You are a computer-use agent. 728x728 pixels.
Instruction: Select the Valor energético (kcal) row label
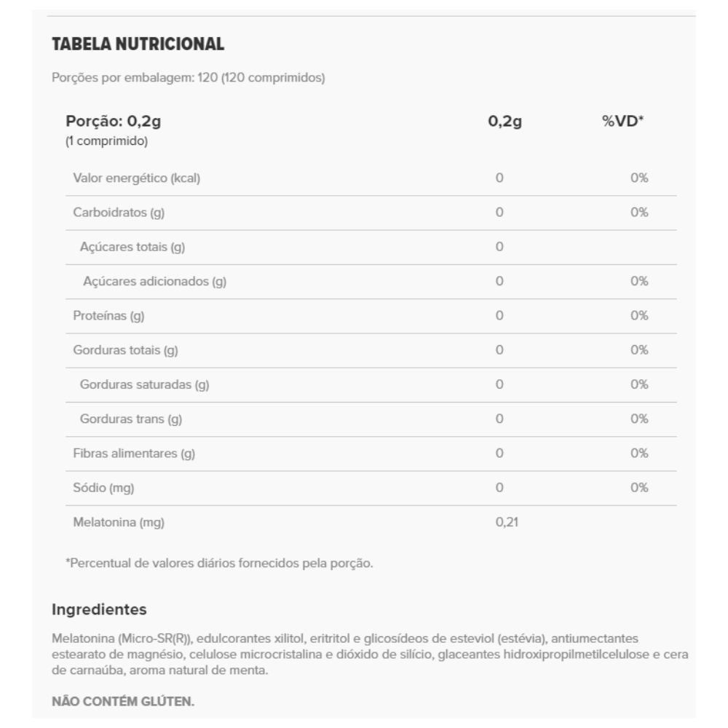(x=136, y=178)
